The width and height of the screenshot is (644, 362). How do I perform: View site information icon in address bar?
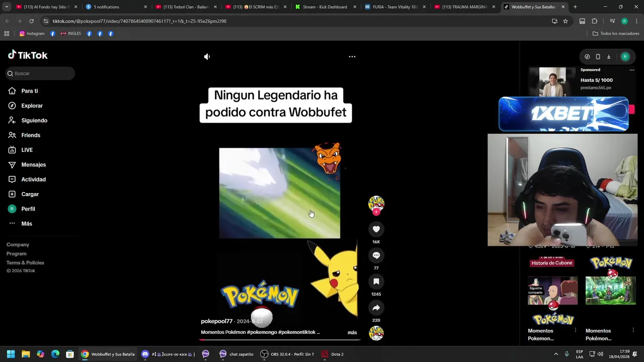pos(46,21)
